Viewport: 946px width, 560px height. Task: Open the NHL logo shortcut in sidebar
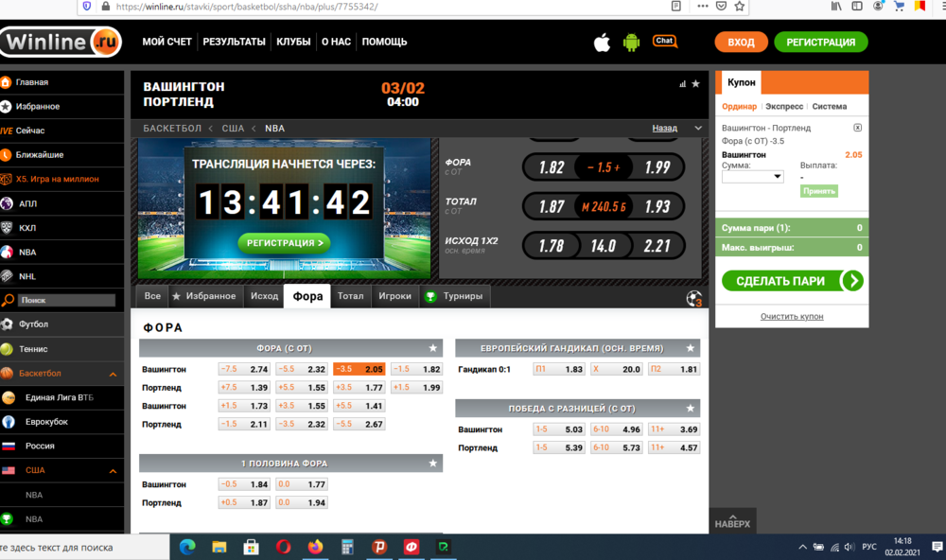[7, 276]
